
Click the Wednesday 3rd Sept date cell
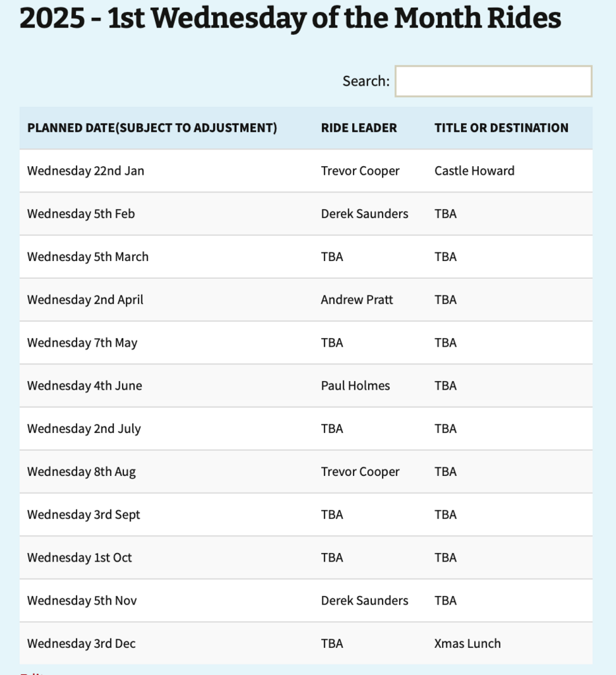tap(84, 515)
